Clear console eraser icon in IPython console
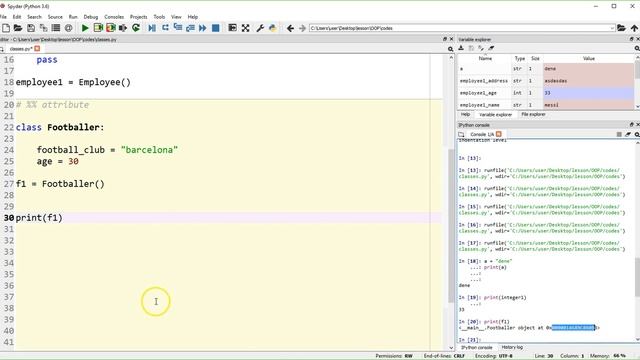 [628, 134]
